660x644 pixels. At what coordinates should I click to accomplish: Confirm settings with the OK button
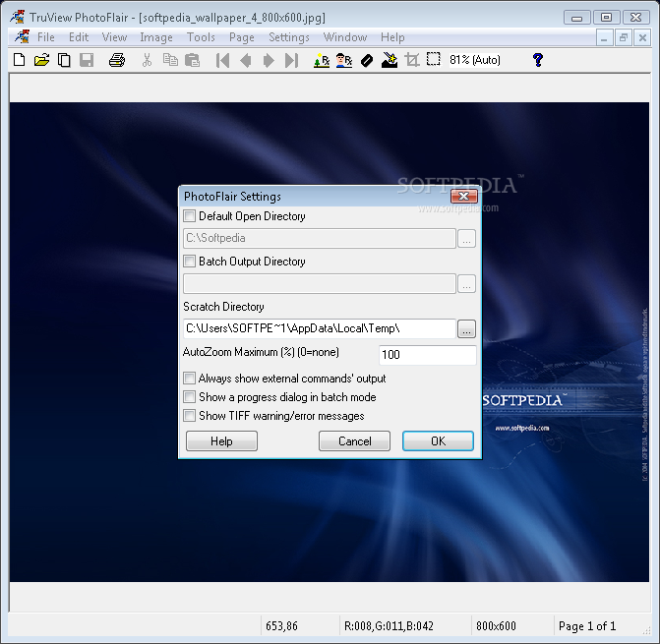click(x=438, y=440)
